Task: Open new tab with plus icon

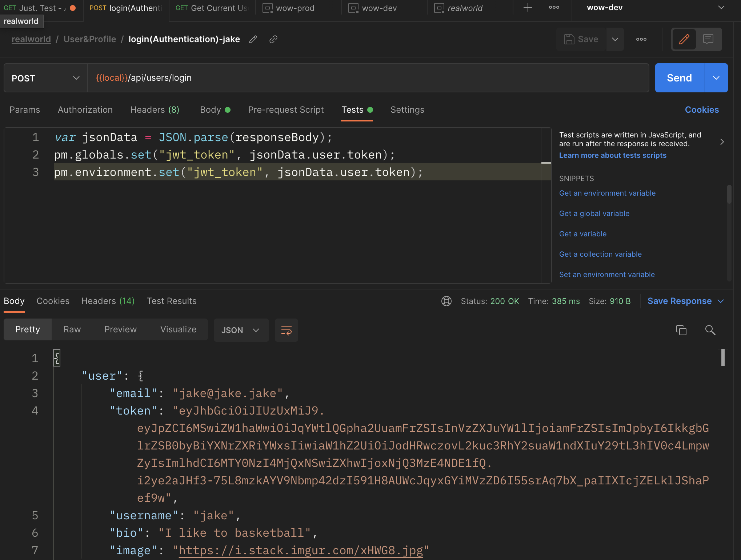Action: (x=528, y=8)
